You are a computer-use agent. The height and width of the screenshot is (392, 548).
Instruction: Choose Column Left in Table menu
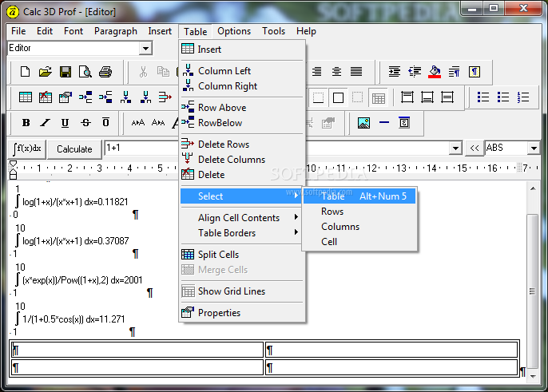(x=241, y=70)
